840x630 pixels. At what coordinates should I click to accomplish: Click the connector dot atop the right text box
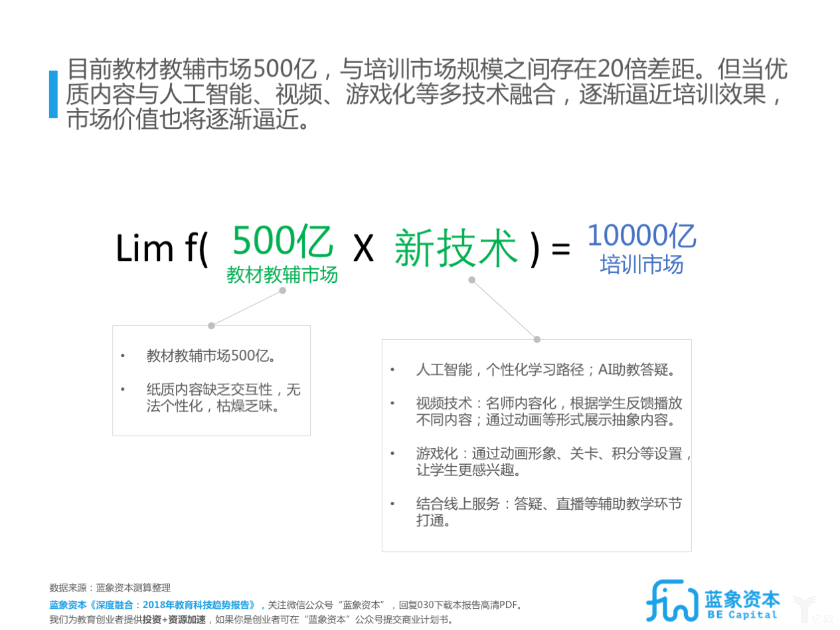537,339
